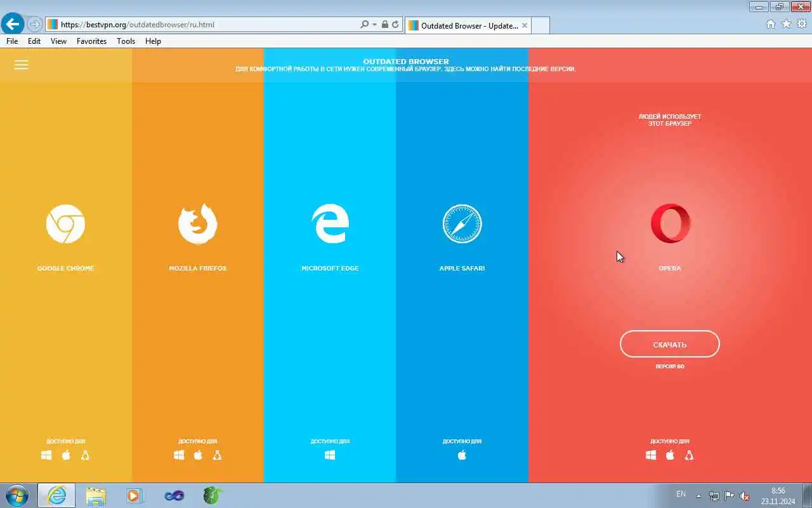Open a new blank tab
812x508 pixels.
[540, 25]
